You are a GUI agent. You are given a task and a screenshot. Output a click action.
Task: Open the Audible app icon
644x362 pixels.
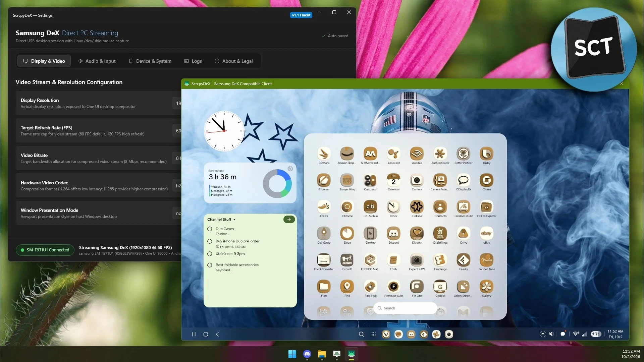(x=417, y=154)
